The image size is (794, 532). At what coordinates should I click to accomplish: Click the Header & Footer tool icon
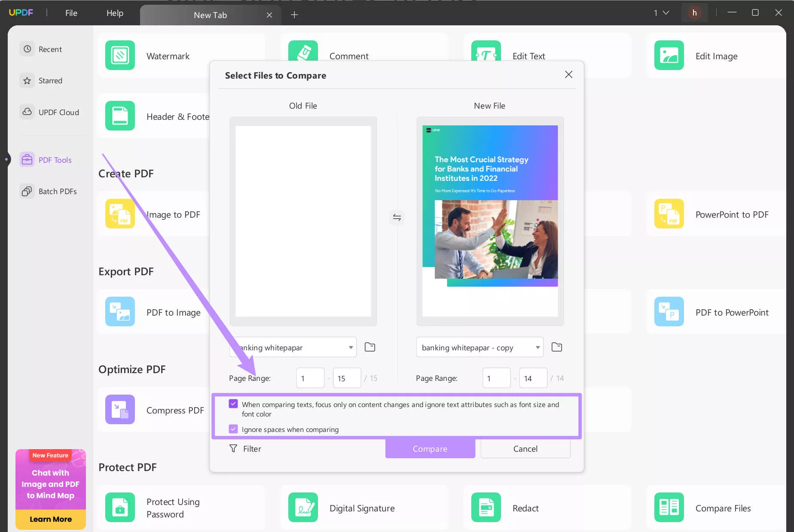120,116
